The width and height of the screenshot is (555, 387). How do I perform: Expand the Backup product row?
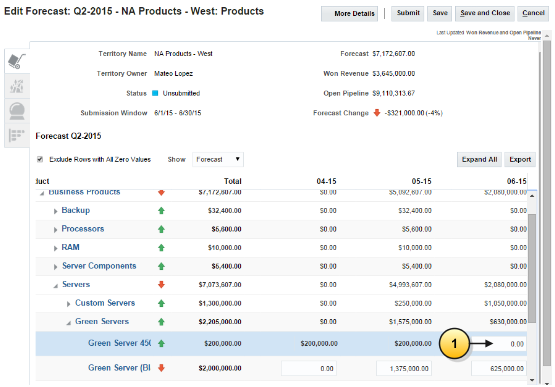pyautogui.click(x=56, y=211)
